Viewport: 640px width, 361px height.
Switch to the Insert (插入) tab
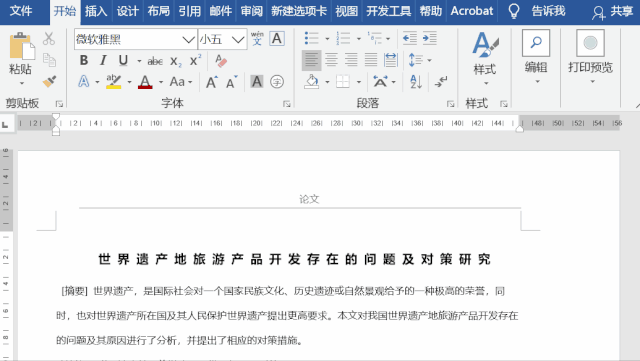[x=96, y=11]
